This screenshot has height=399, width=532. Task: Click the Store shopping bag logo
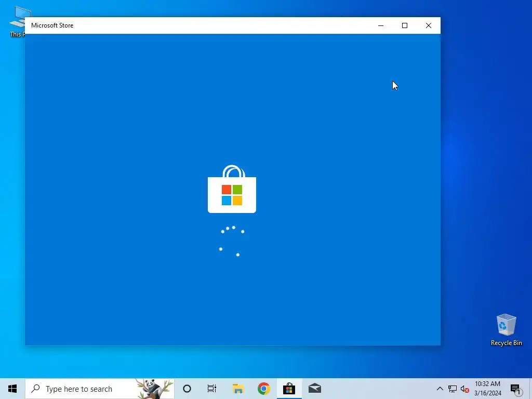[232, 189]
